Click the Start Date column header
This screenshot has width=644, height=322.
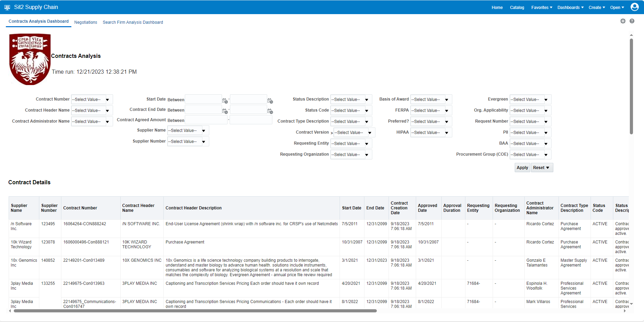pos(351,208)
